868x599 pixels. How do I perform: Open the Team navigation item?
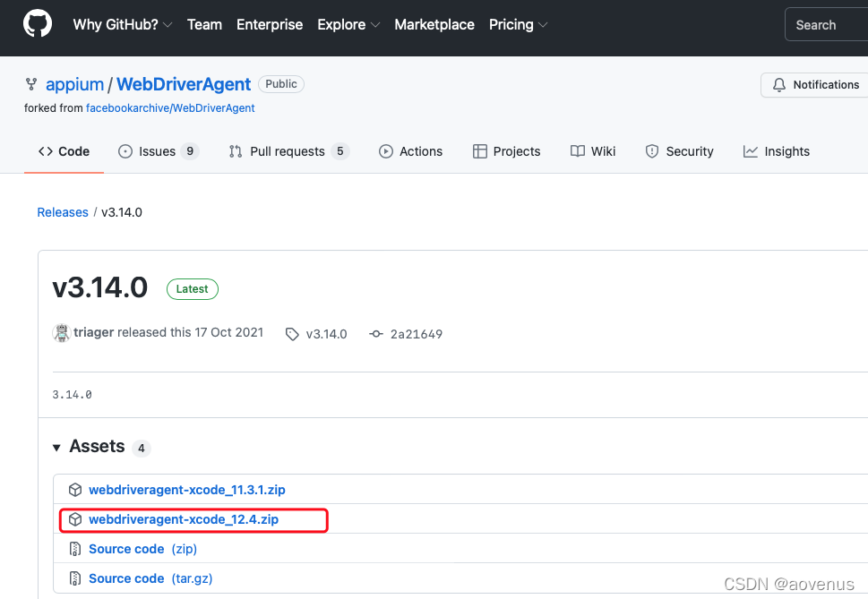click(204, 25)
